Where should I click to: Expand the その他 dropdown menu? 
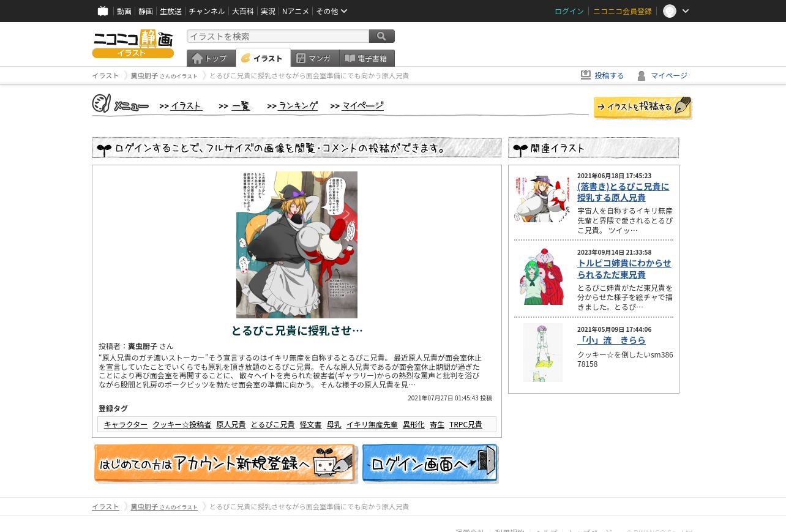click(332, 11)
